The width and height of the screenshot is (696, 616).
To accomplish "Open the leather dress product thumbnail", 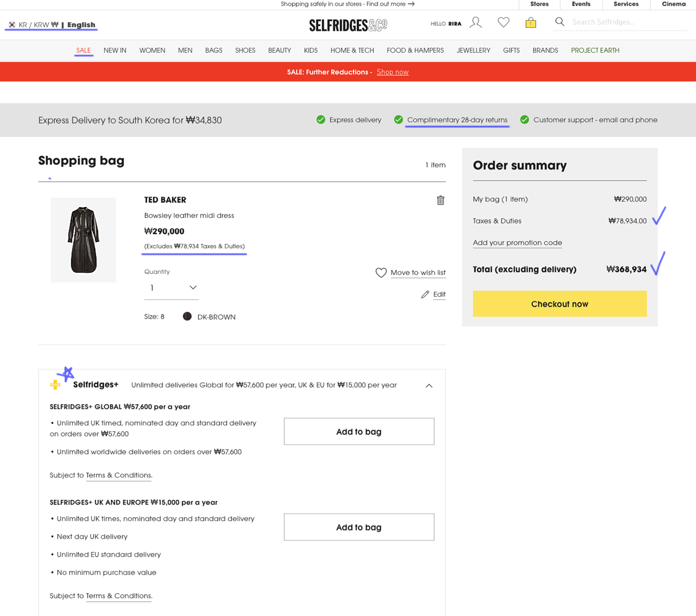I will [84, 240].
